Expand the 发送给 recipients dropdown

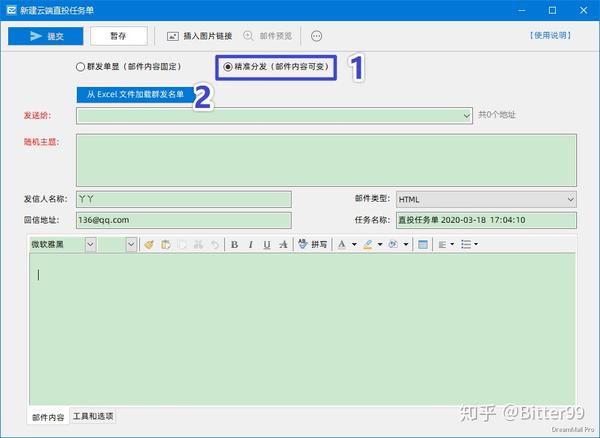[467, 116]
